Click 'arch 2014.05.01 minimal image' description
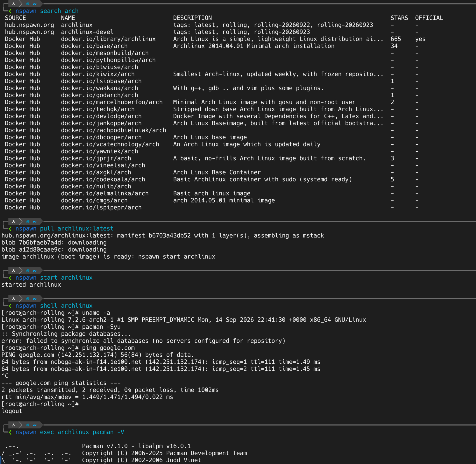Viewport: 476px width, 464px height. 224,201
